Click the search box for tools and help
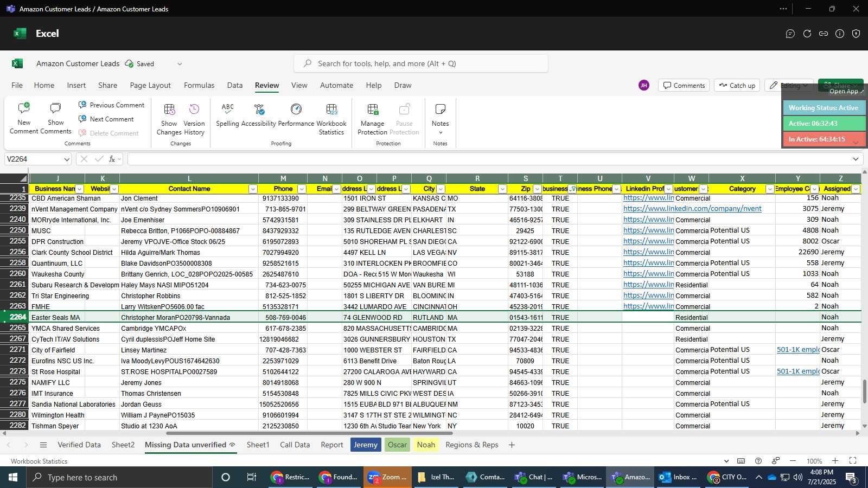The image size is (868, 488). click(421, 63)
